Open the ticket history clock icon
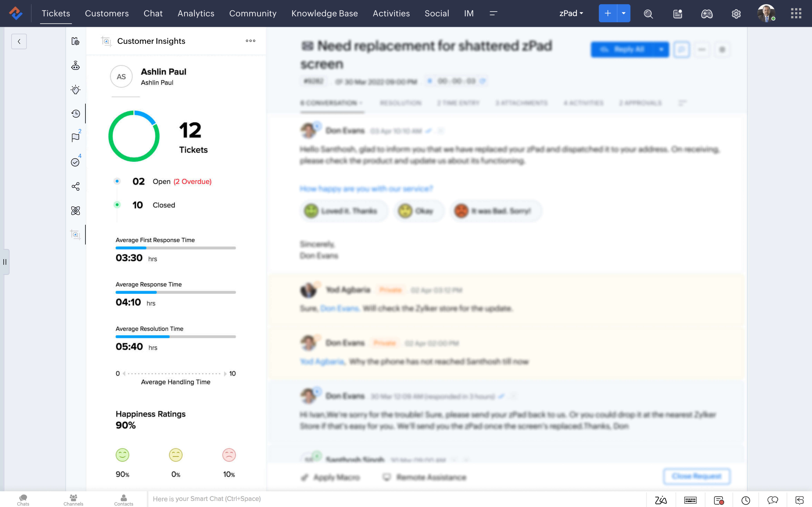This screenshot has width=812, height=507. click(x=75, y=114)
